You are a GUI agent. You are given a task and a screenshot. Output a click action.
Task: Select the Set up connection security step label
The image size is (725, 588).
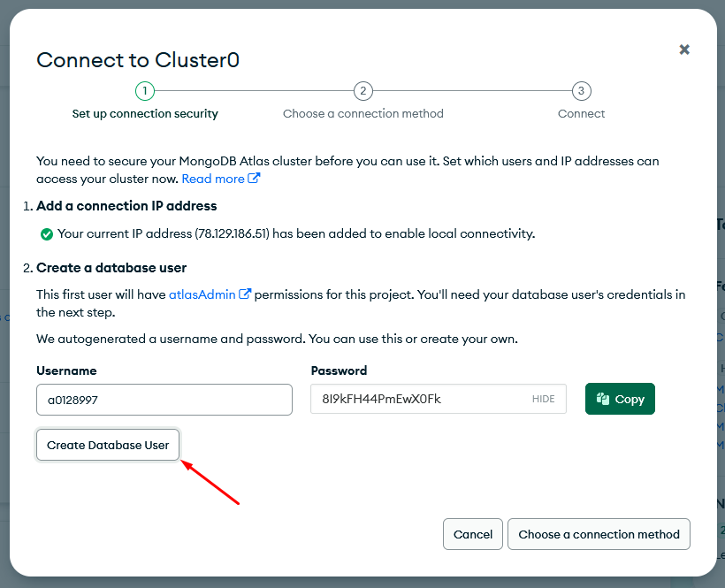click(x=144, y=113)
